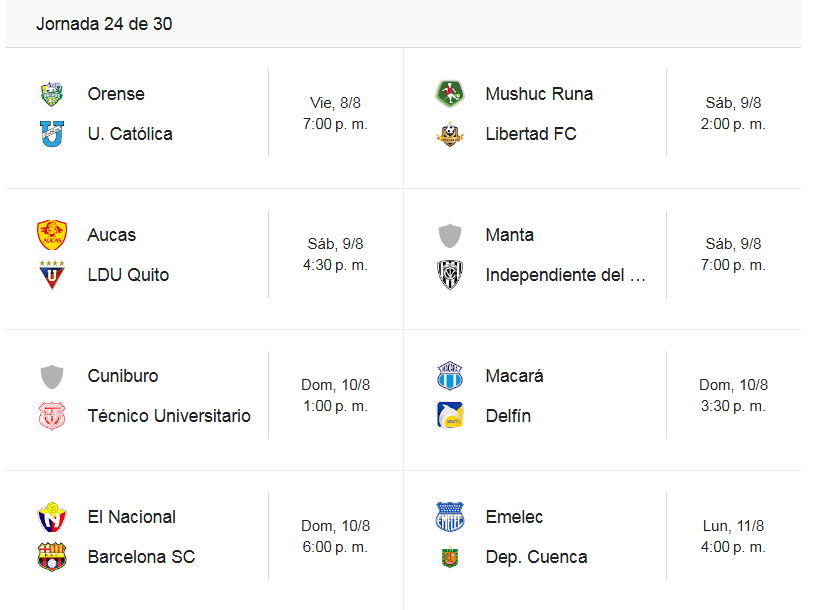Click the El Nacional team crest

tap(52, 517)
